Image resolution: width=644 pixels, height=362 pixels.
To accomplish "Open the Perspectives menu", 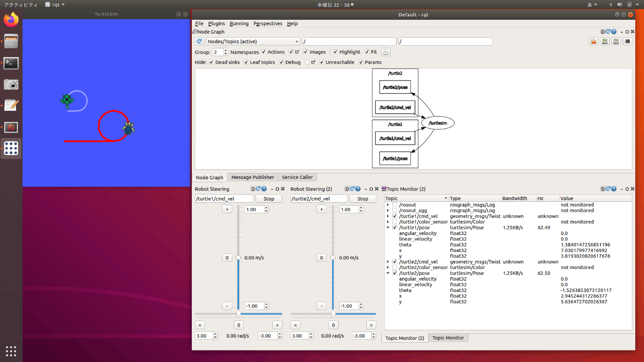I will (x=268, y=23).
